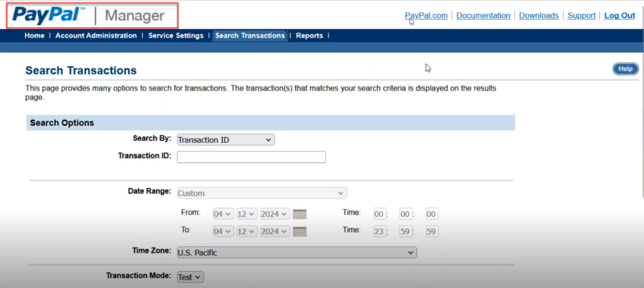Open the To day dropdown
This screenshot has height=288, width=644.
pyautogui.click(x=247, y=231)
